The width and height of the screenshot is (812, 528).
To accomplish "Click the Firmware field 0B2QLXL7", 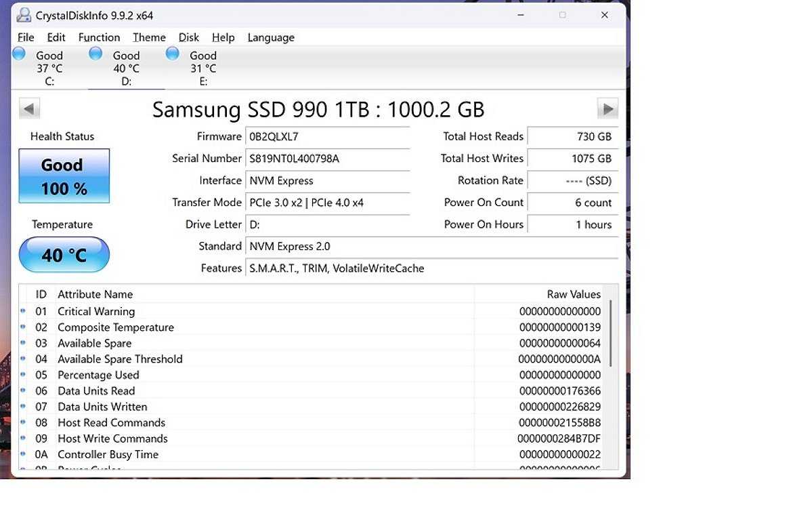I will coord(327,137).
